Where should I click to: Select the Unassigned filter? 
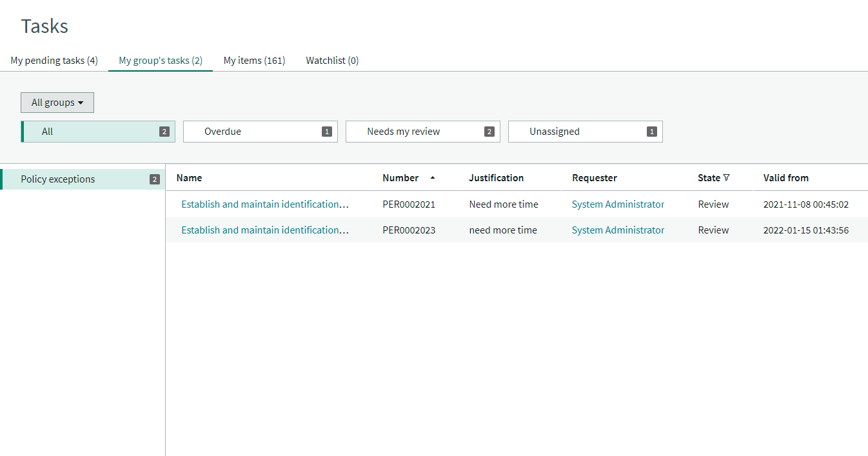click(555, 131)
